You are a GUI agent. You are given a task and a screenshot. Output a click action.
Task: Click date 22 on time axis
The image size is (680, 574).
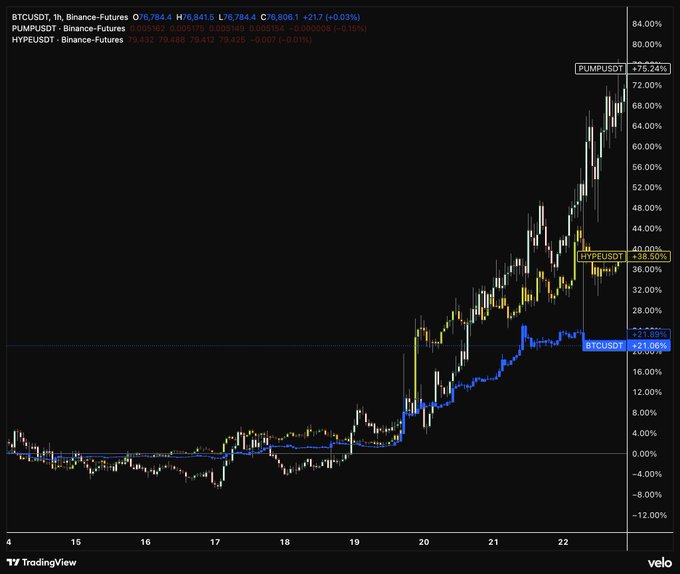[x=563, y=542]
